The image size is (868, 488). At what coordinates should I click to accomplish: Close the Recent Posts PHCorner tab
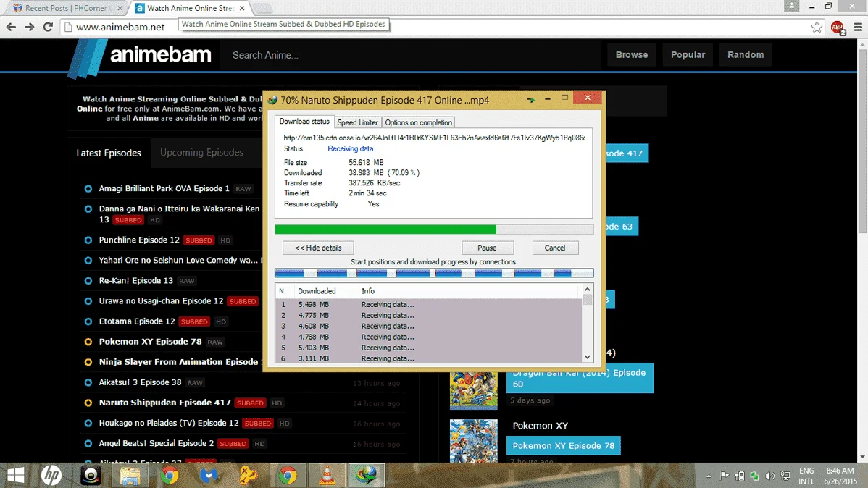(120, 8)
